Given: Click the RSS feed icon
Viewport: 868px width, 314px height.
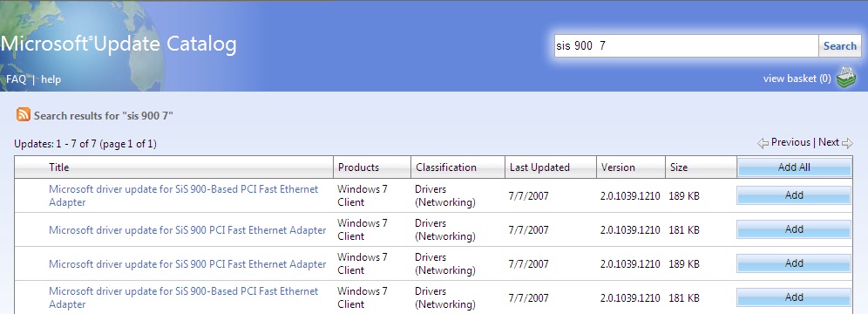Looking at the screenshot, I should [24, 114].
